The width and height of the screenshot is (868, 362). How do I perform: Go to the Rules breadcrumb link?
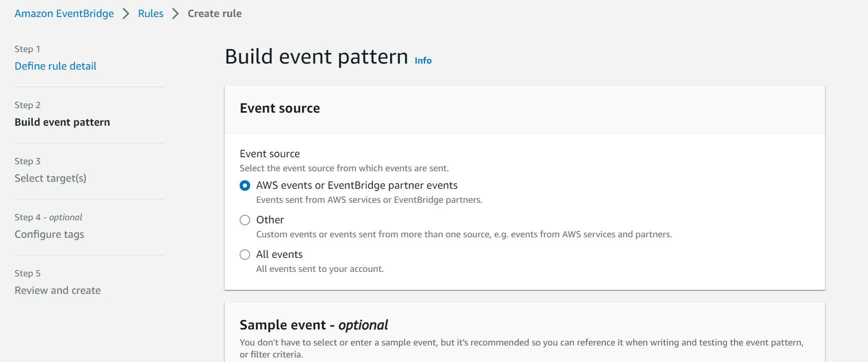coord(151,14)
